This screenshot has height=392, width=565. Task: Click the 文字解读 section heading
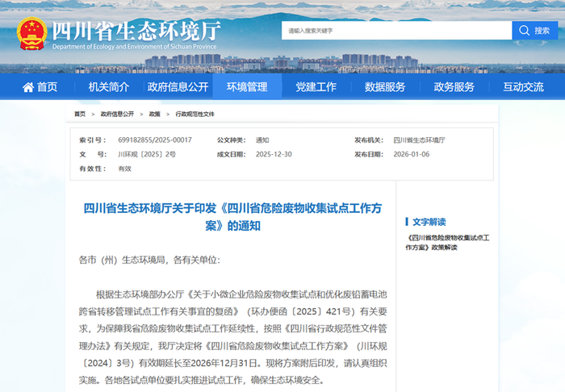(429, 222)
